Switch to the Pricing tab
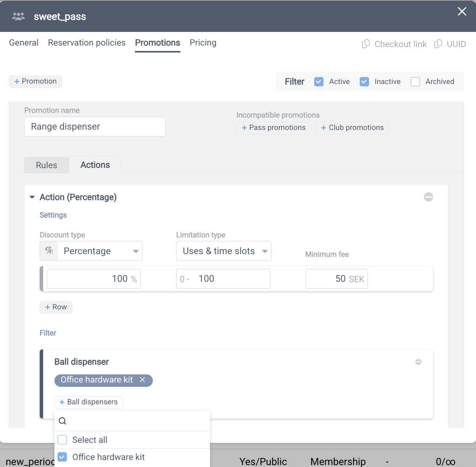476x467 pixels. coord(203,43)
